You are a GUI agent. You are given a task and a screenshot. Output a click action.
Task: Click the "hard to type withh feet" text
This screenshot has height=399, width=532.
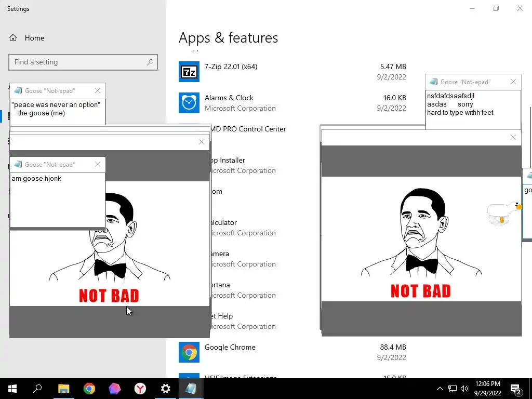(x=460, y=113)
